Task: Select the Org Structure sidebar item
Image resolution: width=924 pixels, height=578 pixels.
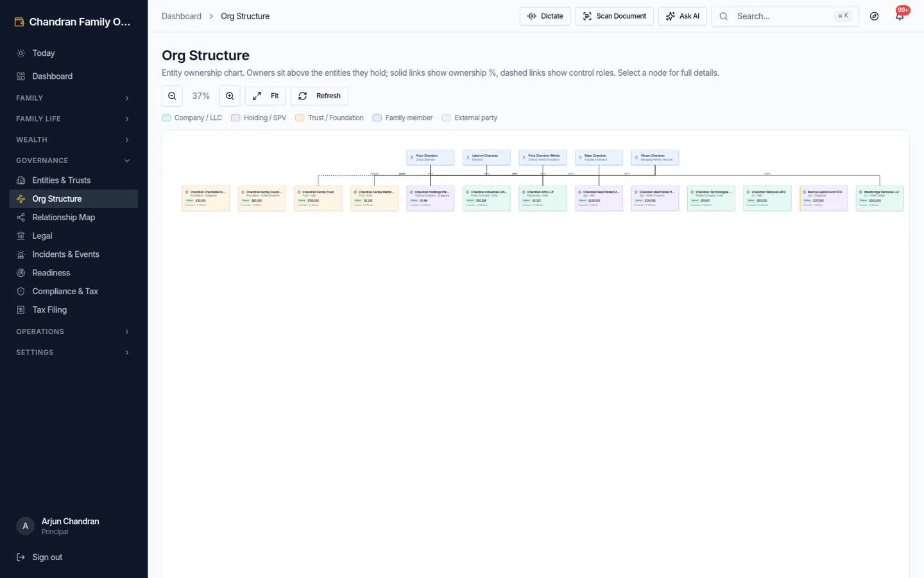Action: coord(74,199)
